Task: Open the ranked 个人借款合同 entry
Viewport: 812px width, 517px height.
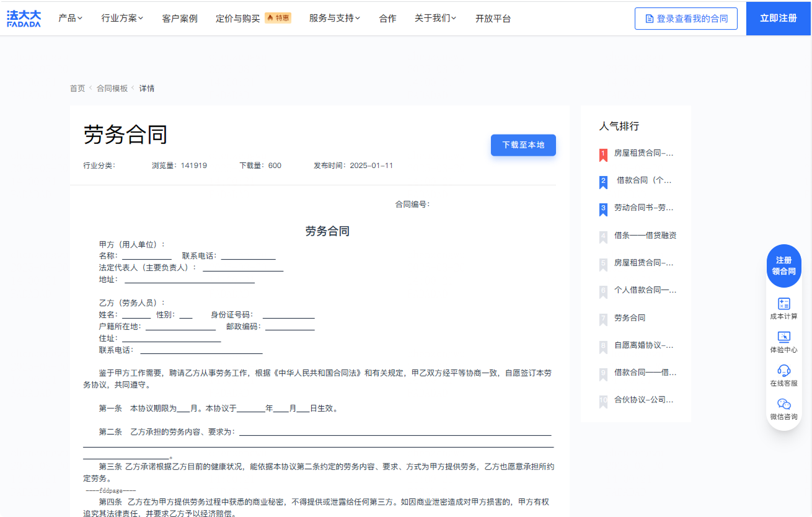Action: coord(645,290)
